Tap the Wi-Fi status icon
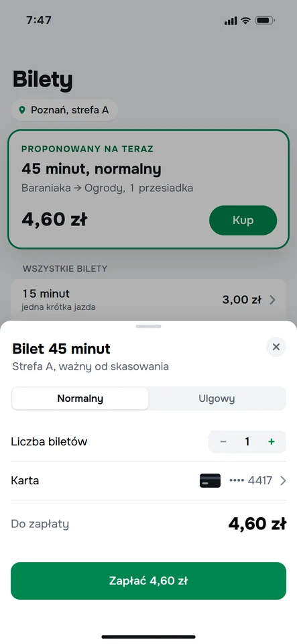The image size is (297, 644). [246, 21]
